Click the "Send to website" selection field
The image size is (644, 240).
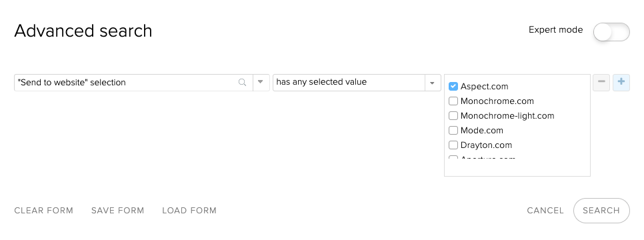(x=133, y=83)
